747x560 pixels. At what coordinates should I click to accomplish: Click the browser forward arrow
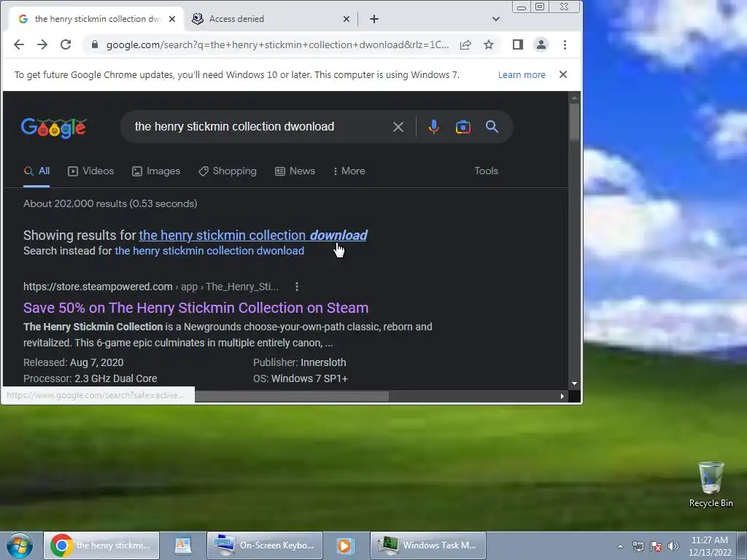[42, 44]
